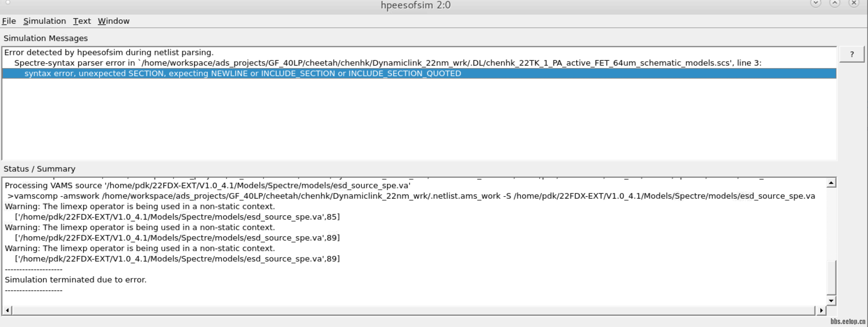The image size is (868, 327).
Task: Click the window menu circle in title bar
Action: click(8, 2)
